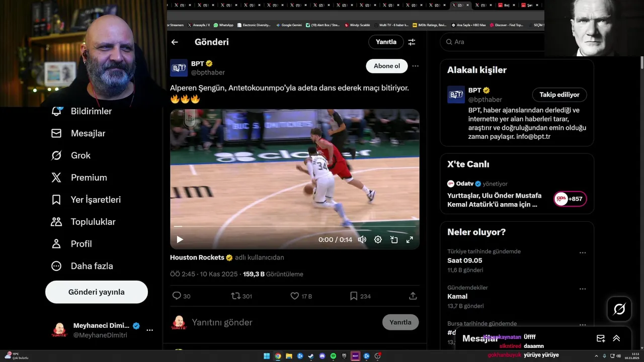Open Topluluklar in the sidebar
Viewport: 644px width, 362px height.
(x=83, y=222)
